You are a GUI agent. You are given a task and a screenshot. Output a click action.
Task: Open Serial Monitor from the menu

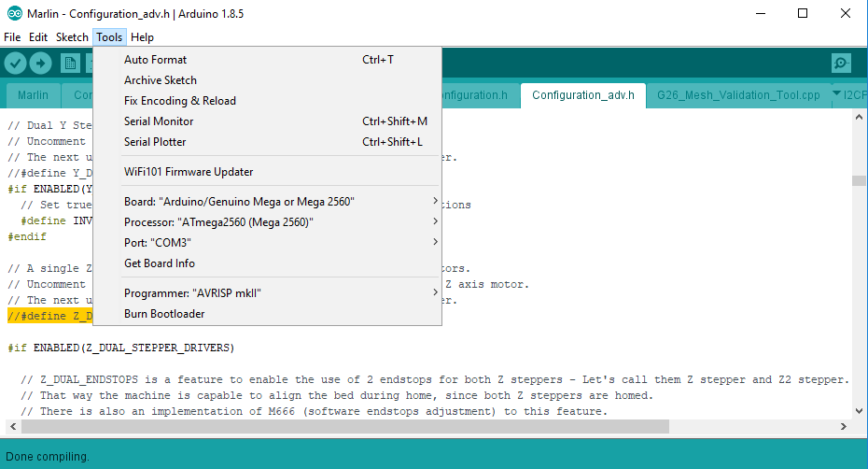point(267,121)
